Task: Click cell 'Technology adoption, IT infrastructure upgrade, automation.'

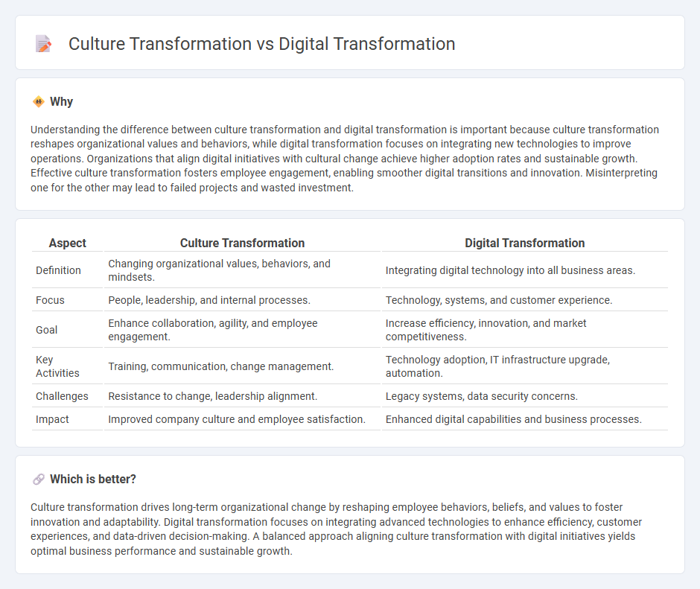Action: click(524, 366)
